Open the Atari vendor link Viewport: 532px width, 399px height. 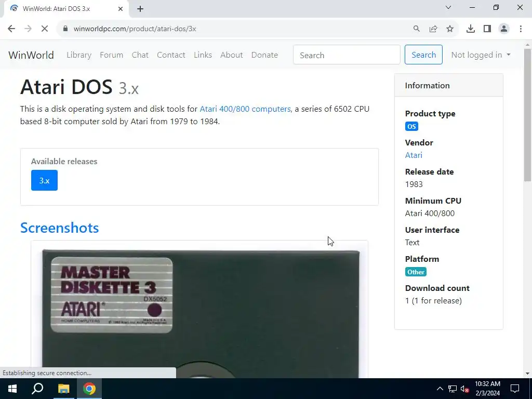tap(414, 155)
